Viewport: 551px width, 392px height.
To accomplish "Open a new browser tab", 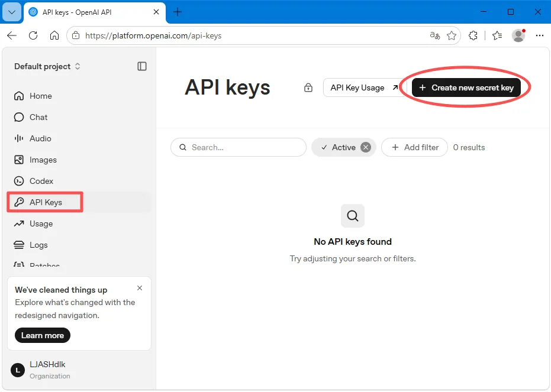I will 178,12.
